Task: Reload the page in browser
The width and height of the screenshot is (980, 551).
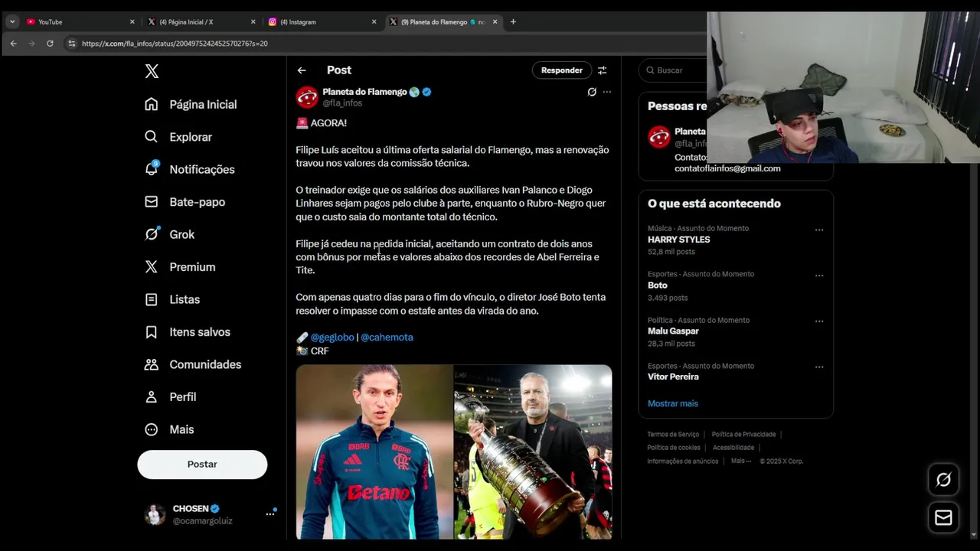Action: point(50,44)
